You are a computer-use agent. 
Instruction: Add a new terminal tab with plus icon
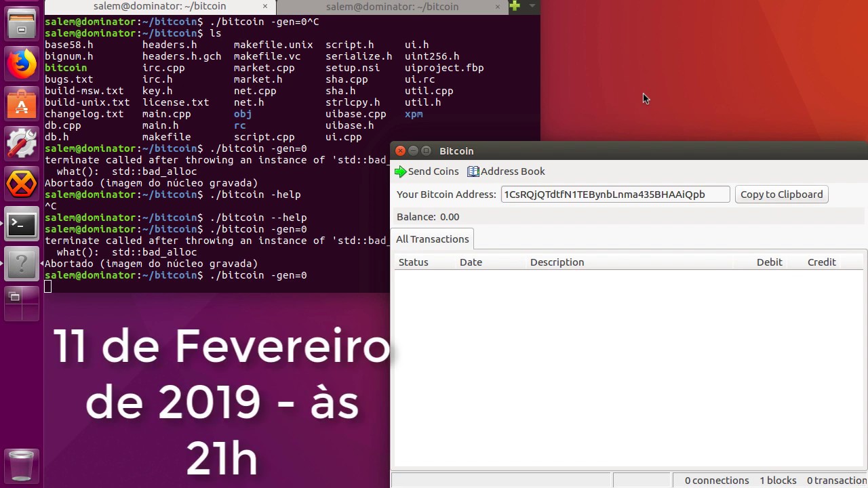click(x=515, y=6)
